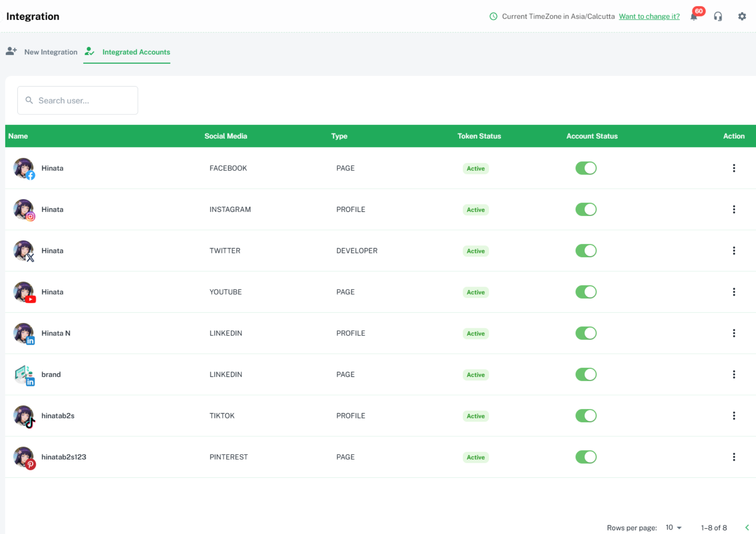Viewport: 756px width, 534px height.
Task: Click the Pinterest badge on hinatab2s123
Action: click(31, 465)
